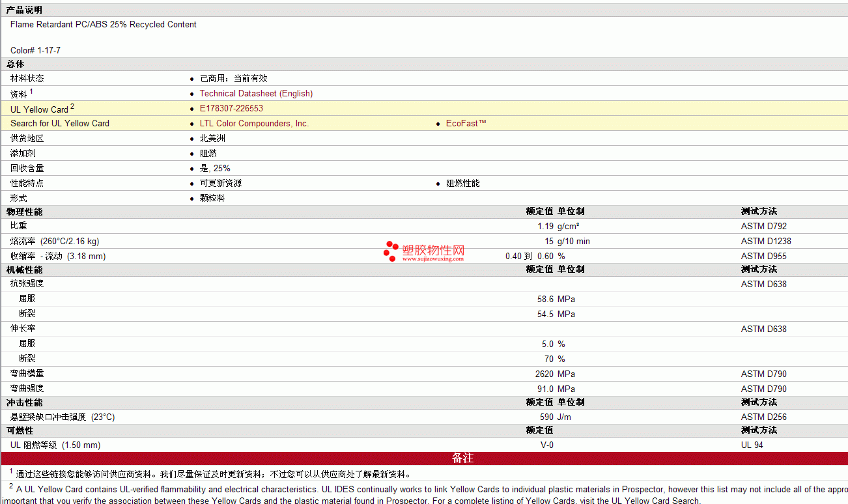
Task: Click the 冲击性能 section header
Action: (x=24, y=403)
